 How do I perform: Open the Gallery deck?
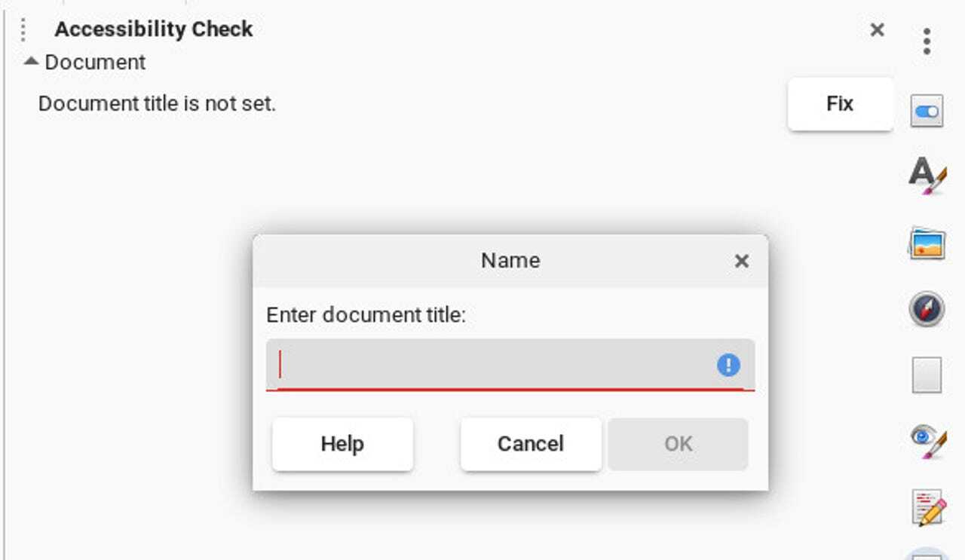[927, 243]
